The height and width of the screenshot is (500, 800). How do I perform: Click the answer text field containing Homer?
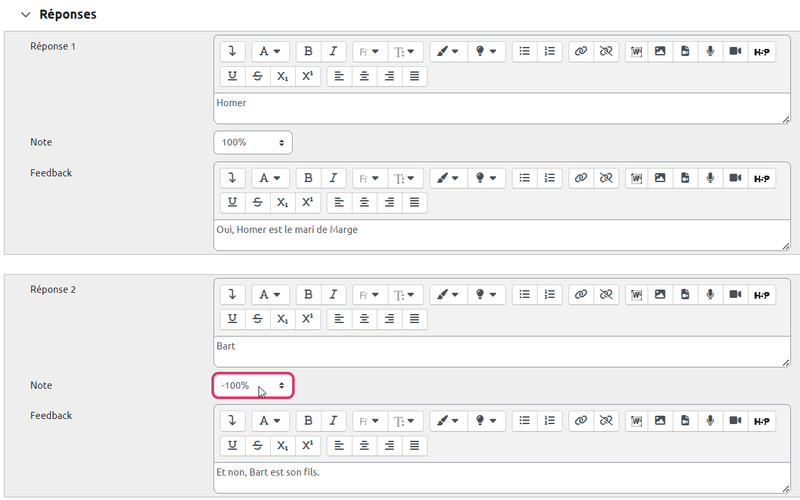pyautogui.click(x=500, y=108)
